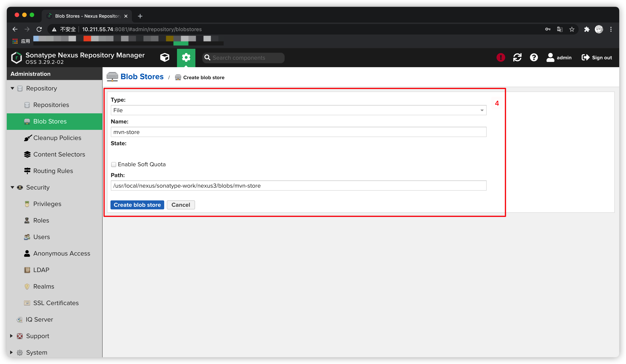626x364 pixels.
Task: Open the Help question mark icon
Action: (534, 58)
